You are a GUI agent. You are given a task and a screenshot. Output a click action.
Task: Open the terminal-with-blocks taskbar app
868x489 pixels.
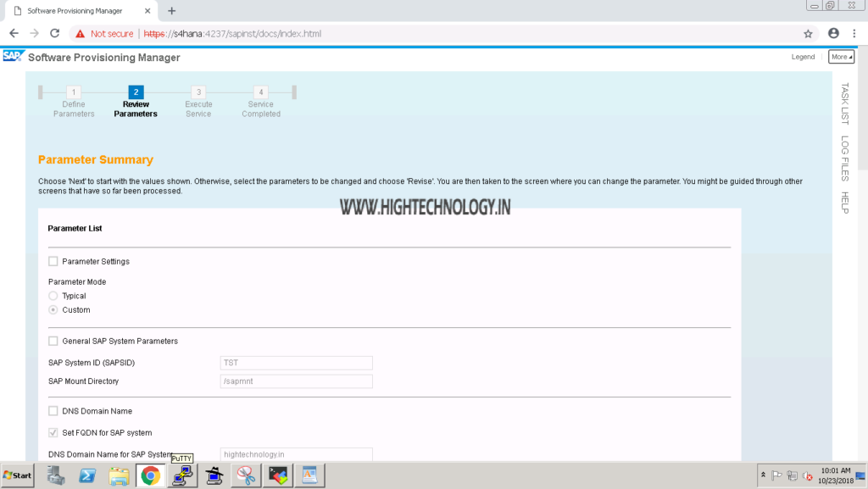tap(278, 475)
